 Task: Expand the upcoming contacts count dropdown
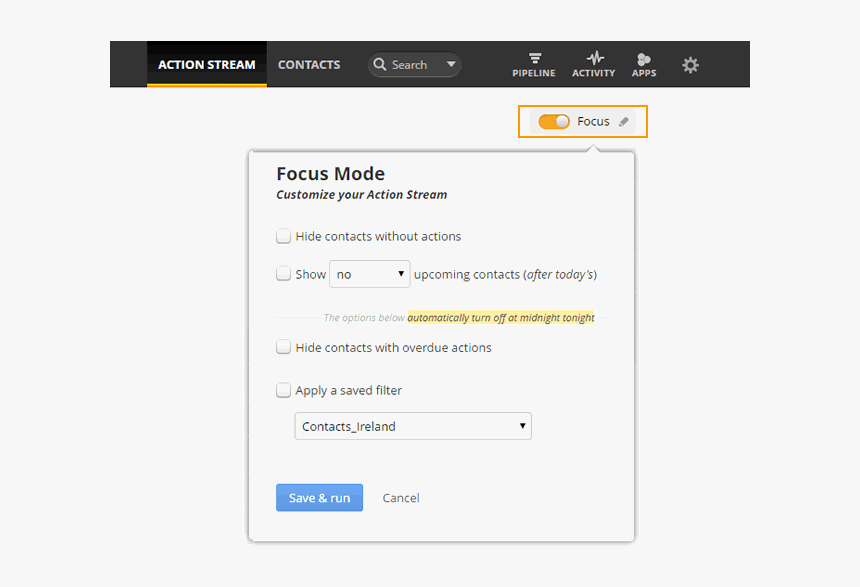coord(370,274)
